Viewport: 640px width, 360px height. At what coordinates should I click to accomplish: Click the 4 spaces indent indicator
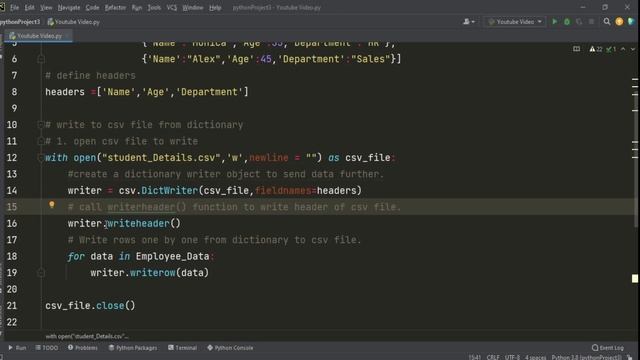(x=536, y=357)
